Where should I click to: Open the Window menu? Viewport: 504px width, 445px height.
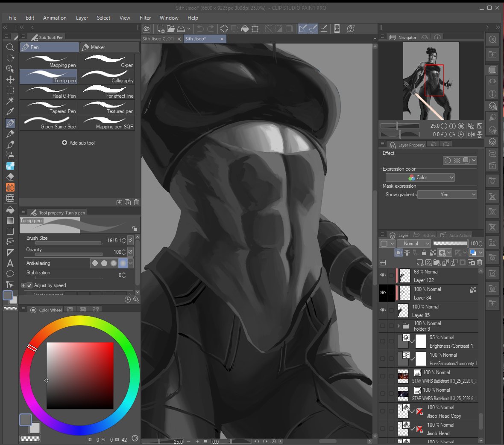[169, 18]
